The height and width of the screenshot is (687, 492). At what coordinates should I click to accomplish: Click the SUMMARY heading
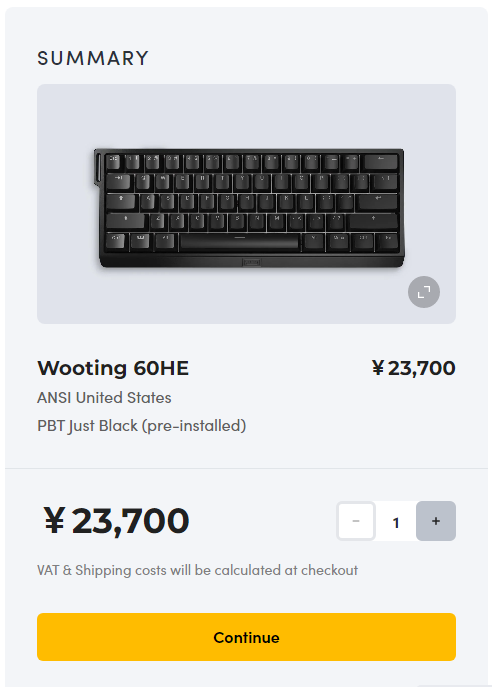[93, 58]
